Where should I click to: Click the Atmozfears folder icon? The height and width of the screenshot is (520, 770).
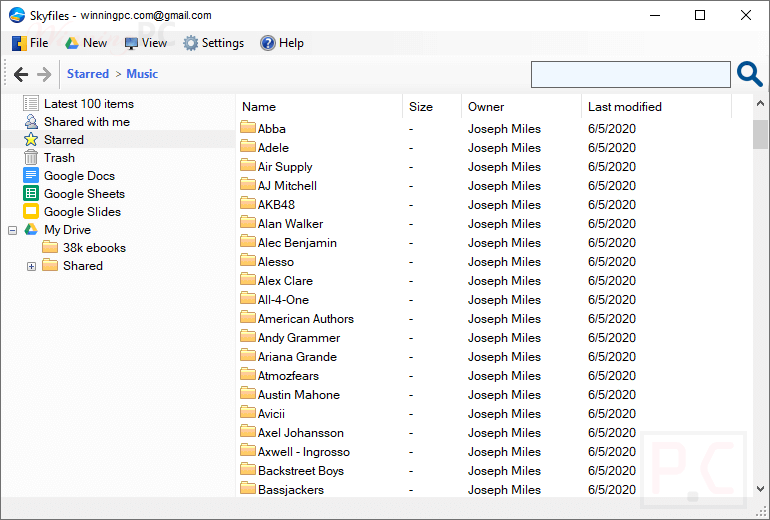click(248, 375)
